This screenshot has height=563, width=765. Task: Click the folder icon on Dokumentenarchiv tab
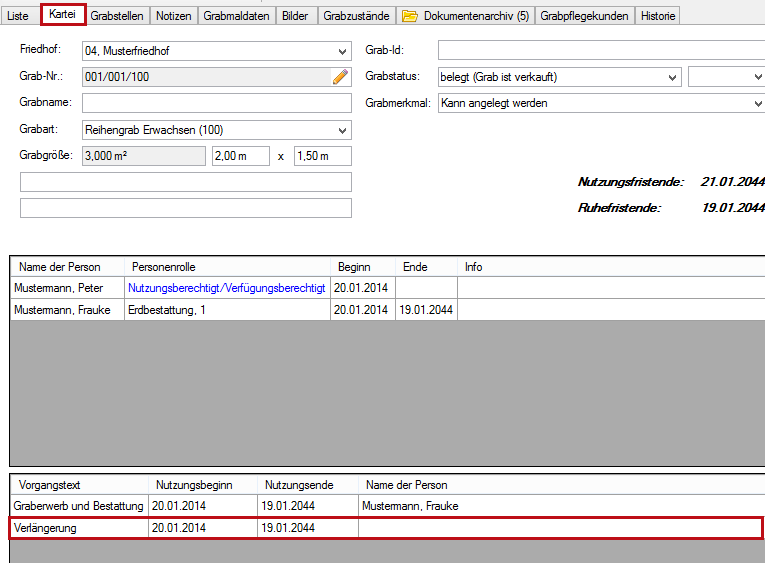tap(410, 16)
